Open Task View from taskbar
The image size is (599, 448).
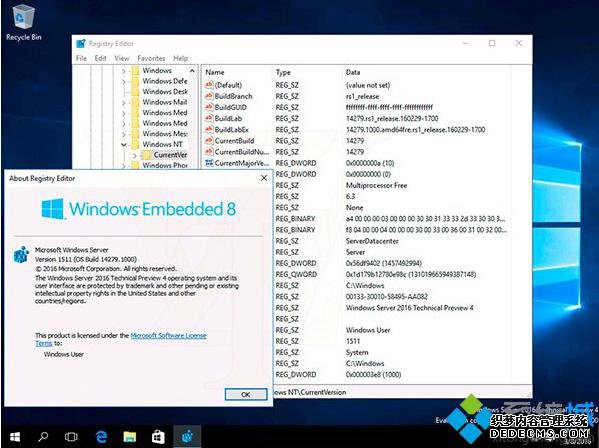71,437
